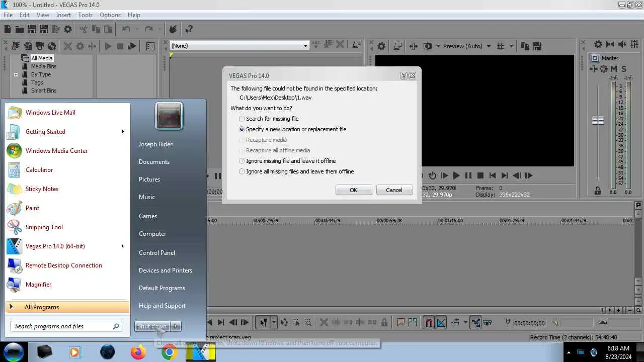Image resolution: width=644 pixels, height=362 pixels.
Task: Click Firefox icon on the taskbar
Action: tap(138, 352)
